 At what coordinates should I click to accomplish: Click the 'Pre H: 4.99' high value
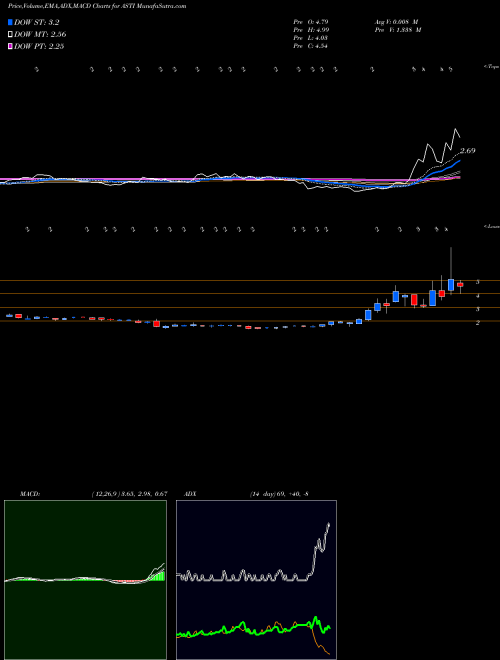pos(311,30)
